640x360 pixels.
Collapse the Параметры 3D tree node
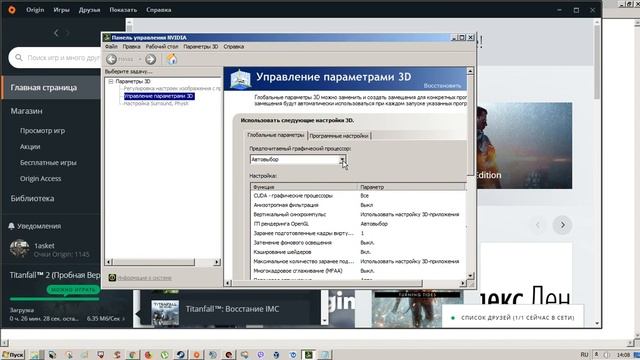[111, 82]
